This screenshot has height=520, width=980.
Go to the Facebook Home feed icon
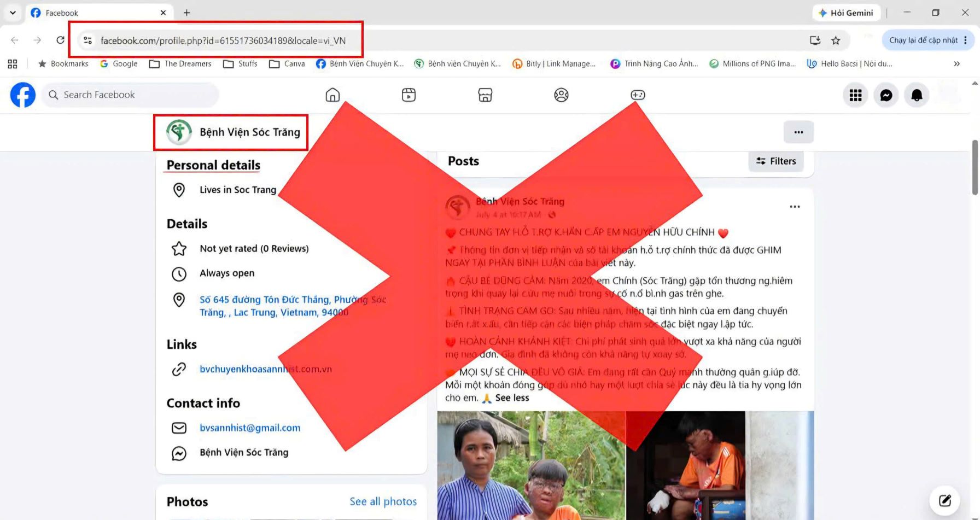point(332,95)
